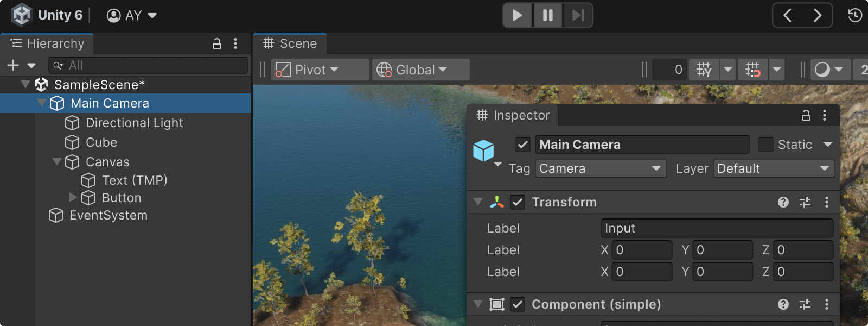Open the Tag Camera dropdown
The width and height of the screenshot is (868, 326).
[601, 168]
